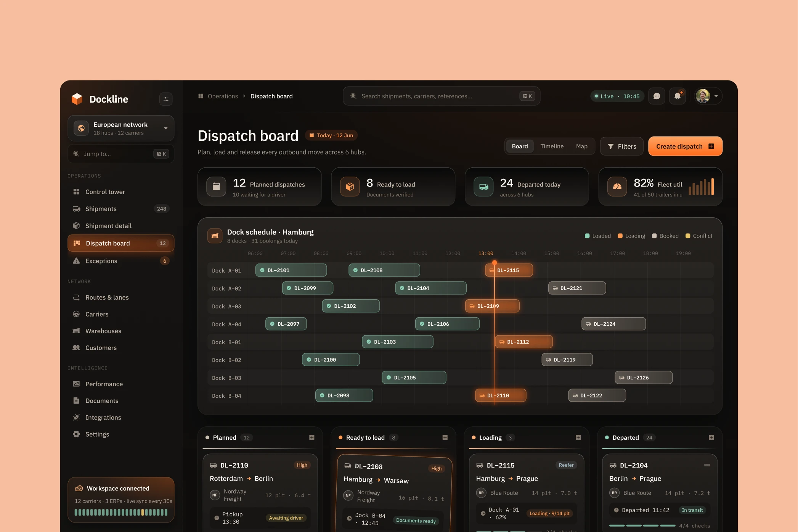Click the Fleet util bar chart
Image resolution: width=798 pixels, height=532 pixels.
point(701,187)
